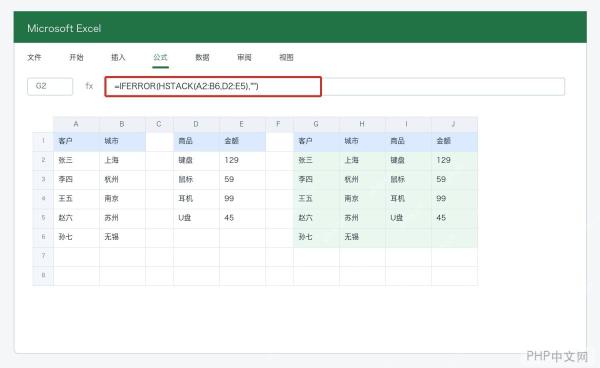Open the 插入 tab
This screenshot has height=368, width=600.
[x=118, y=57]
